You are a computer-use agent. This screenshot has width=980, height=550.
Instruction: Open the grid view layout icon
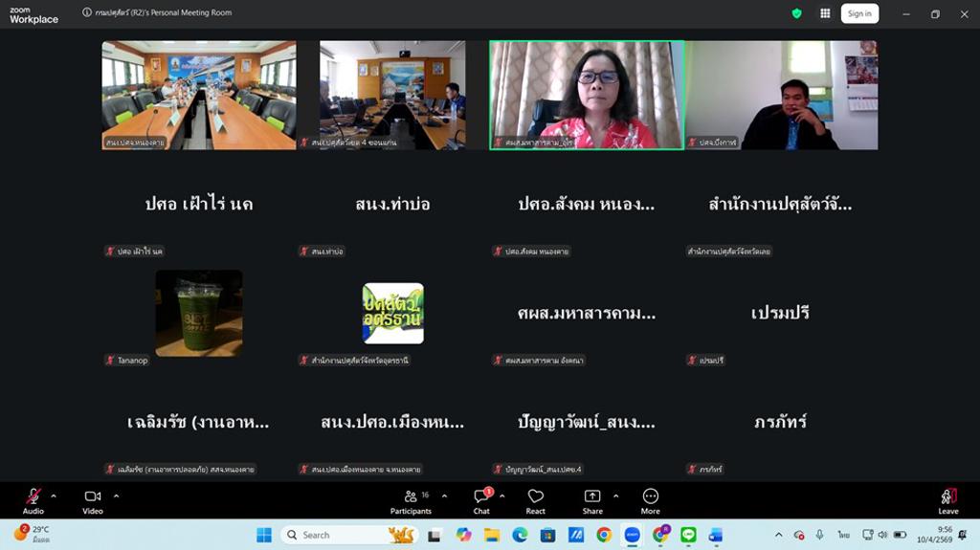coord(825,13)
